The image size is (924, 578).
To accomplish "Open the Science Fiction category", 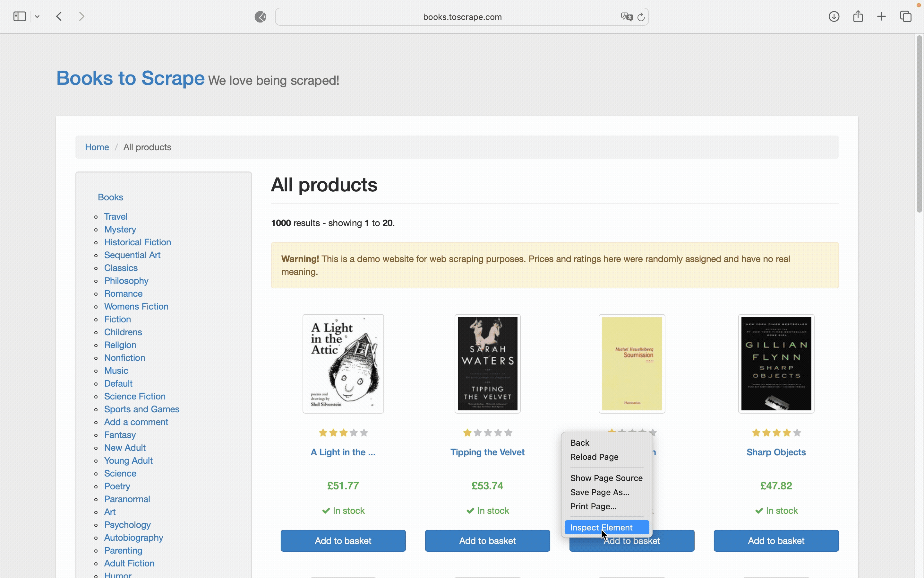I will (135, 397).
